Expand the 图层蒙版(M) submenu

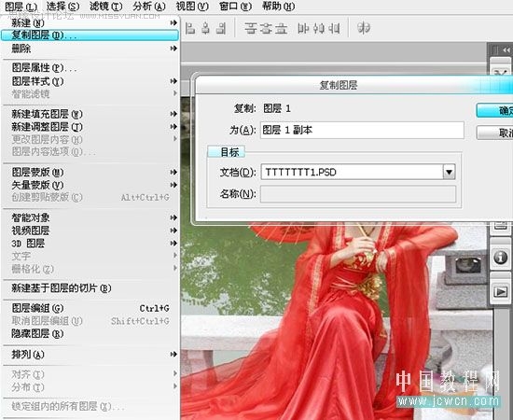[90, 172]
